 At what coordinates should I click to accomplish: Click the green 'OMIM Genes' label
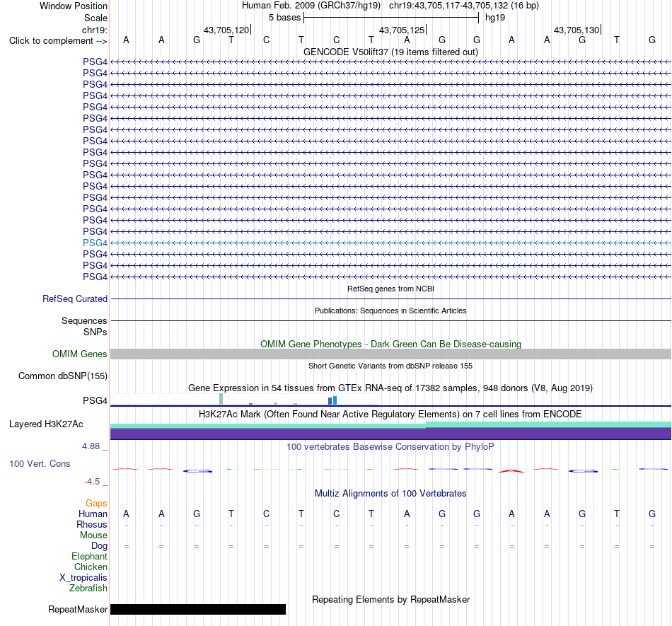(x=80, y=354)
